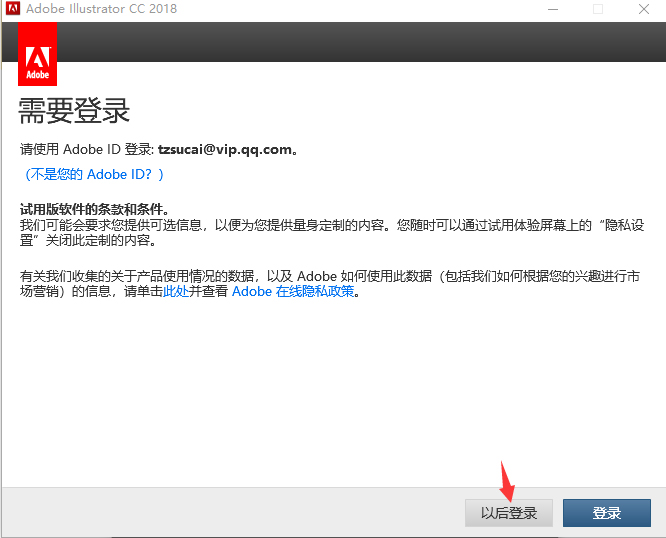The height and width of the screenshot is (538, 666).
Task: Click the tzsucai@vip.qq.com email text
Action: (x=225, y=149)
